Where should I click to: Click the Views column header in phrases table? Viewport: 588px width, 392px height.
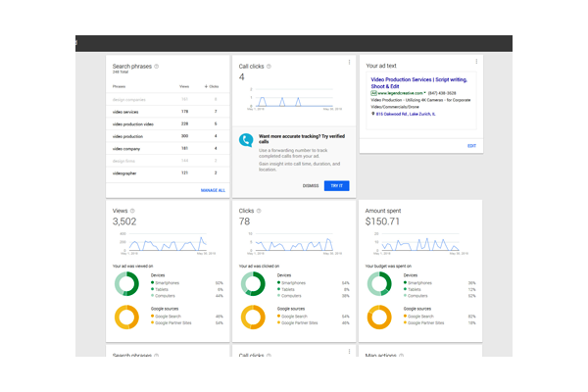tap(183, 86)
